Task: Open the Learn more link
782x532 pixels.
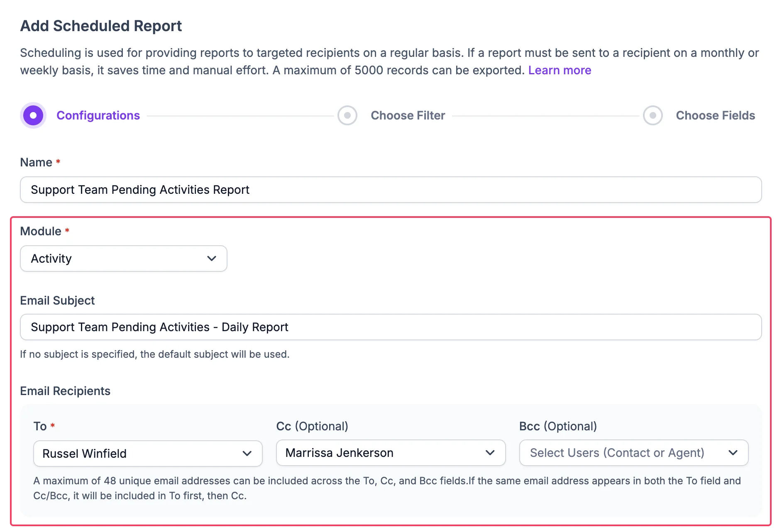Action: (x=560, y=70)
